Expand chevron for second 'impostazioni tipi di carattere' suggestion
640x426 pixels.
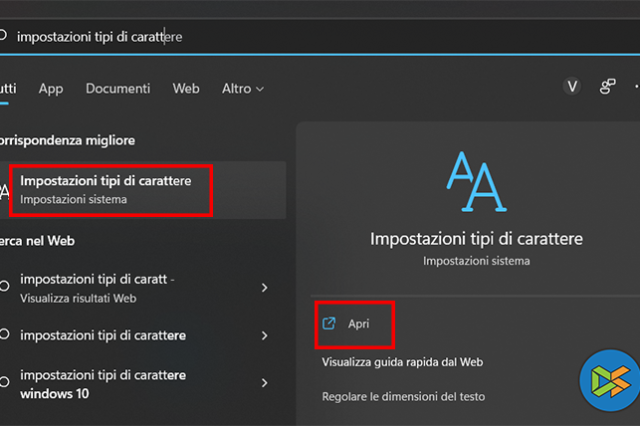[x=264, y=335]
